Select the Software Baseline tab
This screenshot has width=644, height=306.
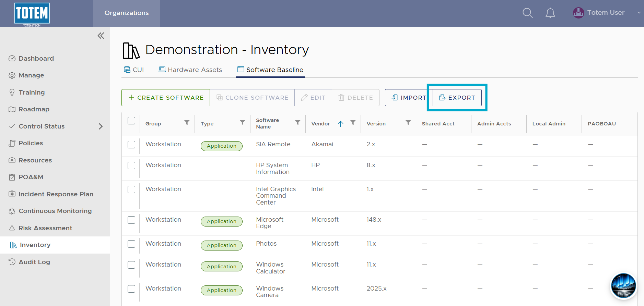pyautogui.click(x=270, y=70)
